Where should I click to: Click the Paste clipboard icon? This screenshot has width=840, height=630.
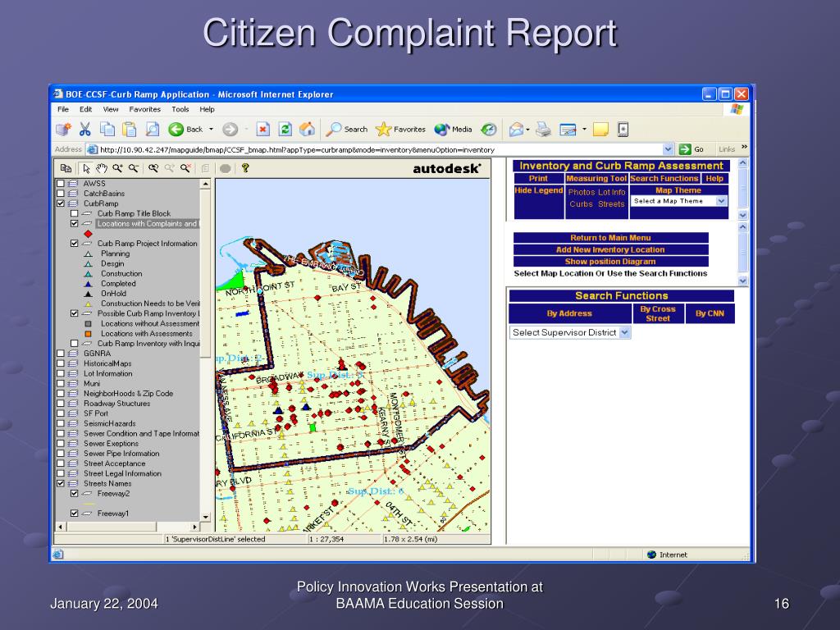(129, 129)
